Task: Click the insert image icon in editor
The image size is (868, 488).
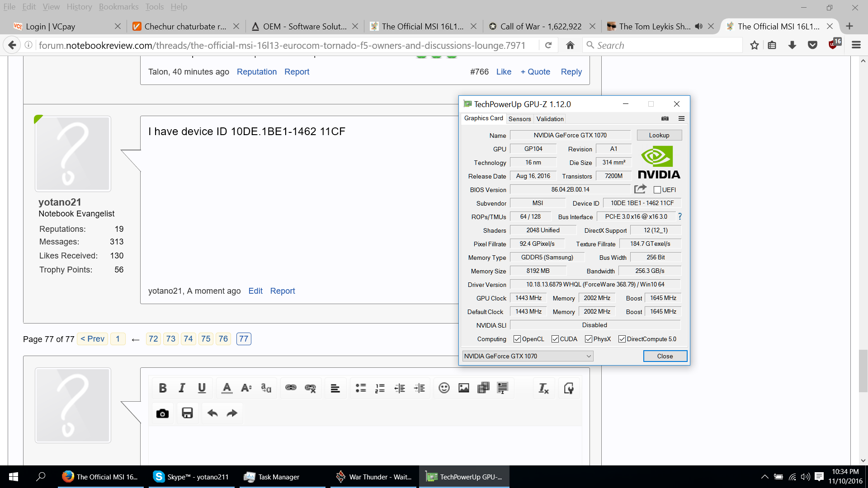Action: pyautogui.click(x=463, y=389)
